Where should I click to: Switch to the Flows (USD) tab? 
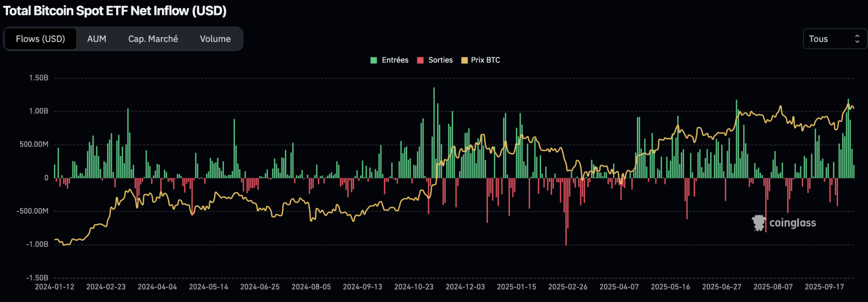40,39
